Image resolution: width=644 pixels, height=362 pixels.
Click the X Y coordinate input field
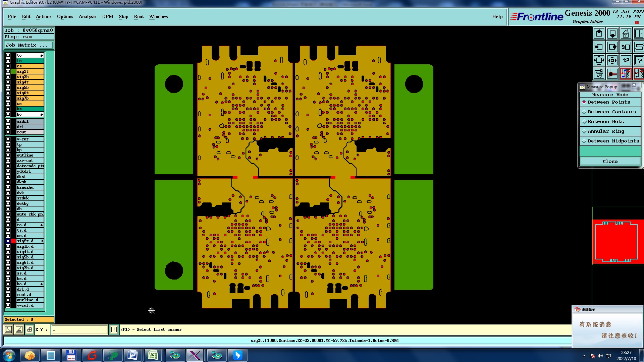(80, 329)
